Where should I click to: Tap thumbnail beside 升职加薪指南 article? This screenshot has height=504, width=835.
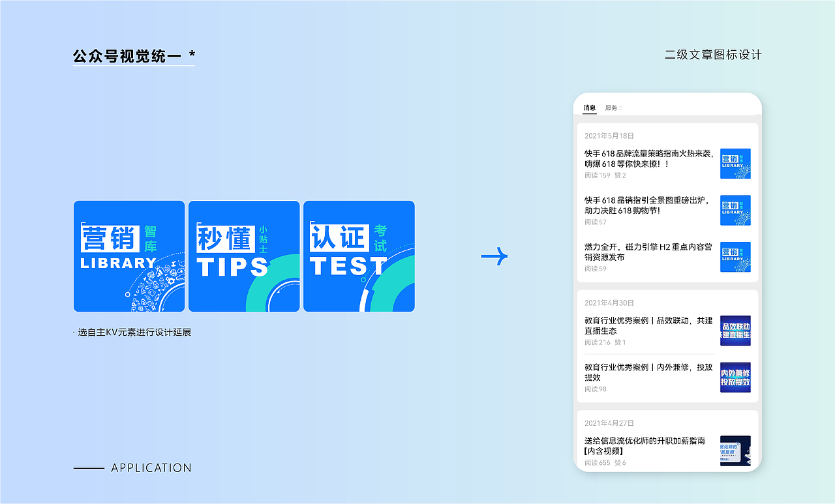(735, 451)
